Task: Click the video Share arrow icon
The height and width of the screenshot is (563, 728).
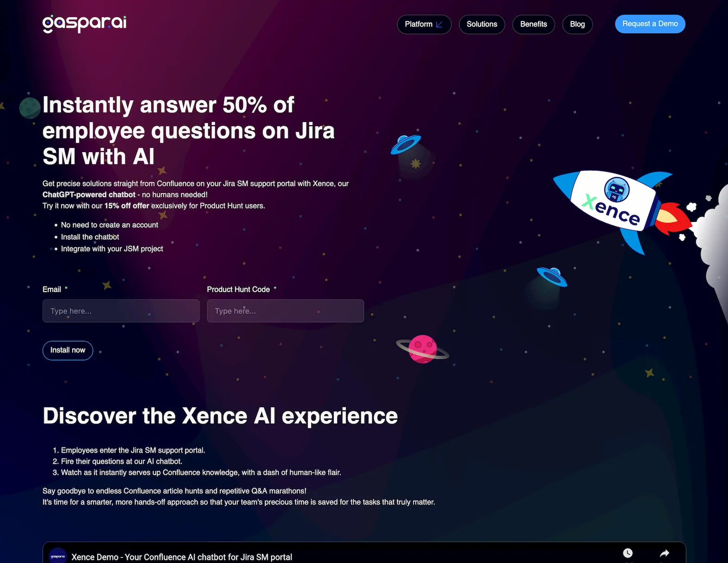Action: point(665,553)
